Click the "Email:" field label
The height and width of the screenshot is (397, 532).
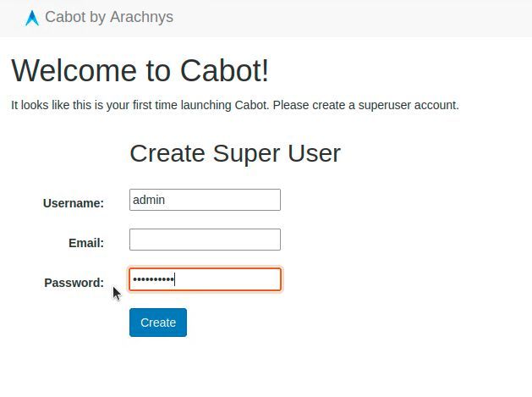[x=85, y=243]
